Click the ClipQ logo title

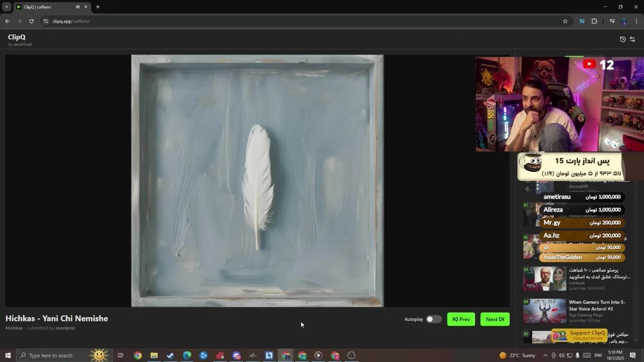pyautogui.click(x=17, y=37)
